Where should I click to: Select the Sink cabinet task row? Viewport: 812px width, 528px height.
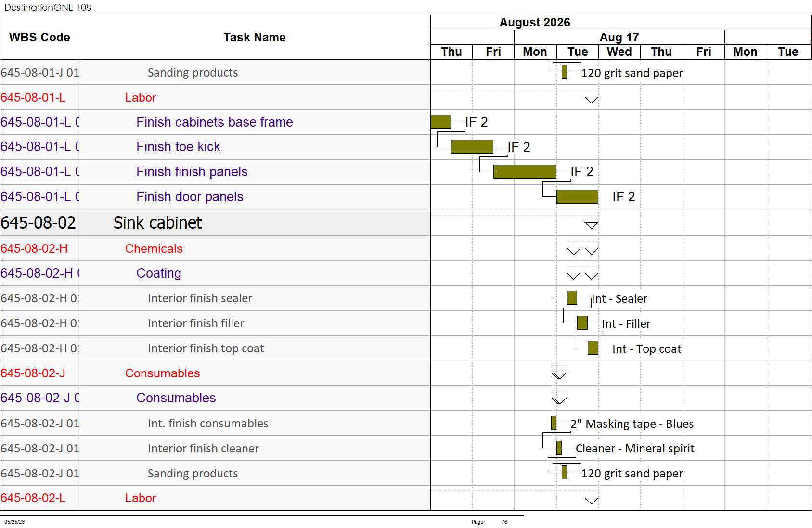[215, 223]
